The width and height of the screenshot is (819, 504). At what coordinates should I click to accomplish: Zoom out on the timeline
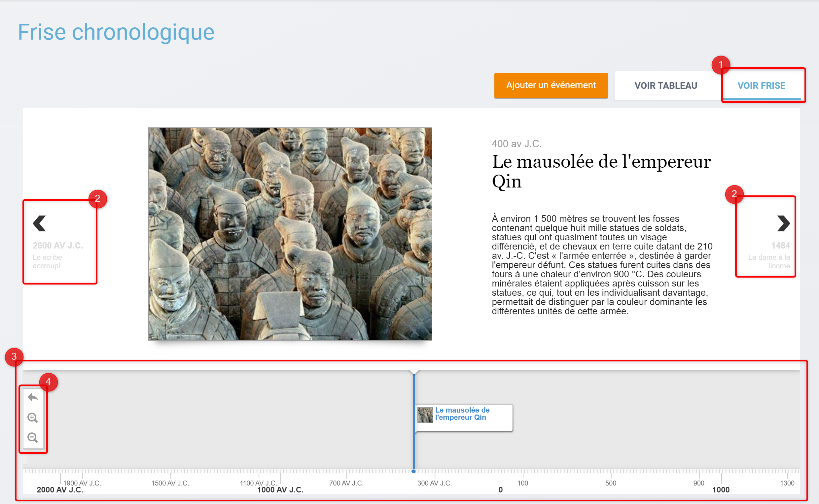tap(33, 437)
